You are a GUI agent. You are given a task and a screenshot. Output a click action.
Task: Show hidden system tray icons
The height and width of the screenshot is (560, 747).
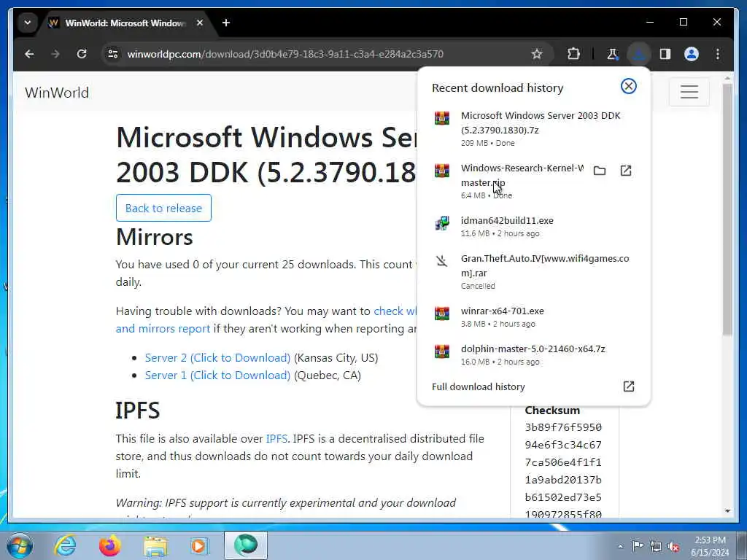(620, 547)
